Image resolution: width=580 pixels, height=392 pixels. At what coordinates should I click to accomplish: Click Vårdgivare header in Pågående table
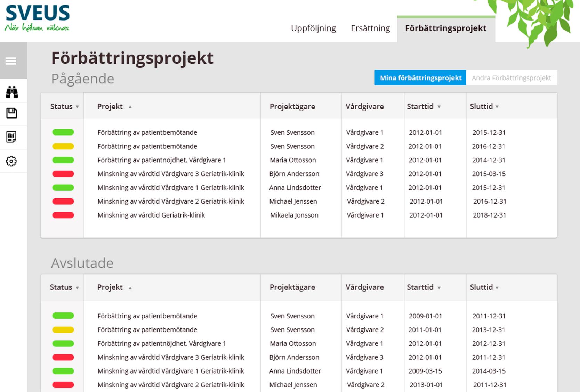(365, 107)
